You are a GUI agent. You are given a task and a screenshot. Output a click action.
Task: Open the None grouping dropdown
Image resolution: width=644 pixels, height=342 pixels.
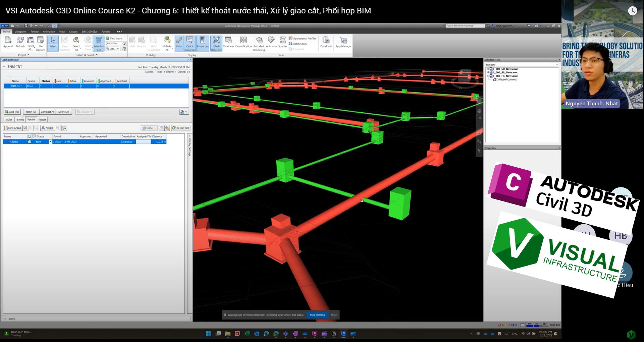pos(149,128)
